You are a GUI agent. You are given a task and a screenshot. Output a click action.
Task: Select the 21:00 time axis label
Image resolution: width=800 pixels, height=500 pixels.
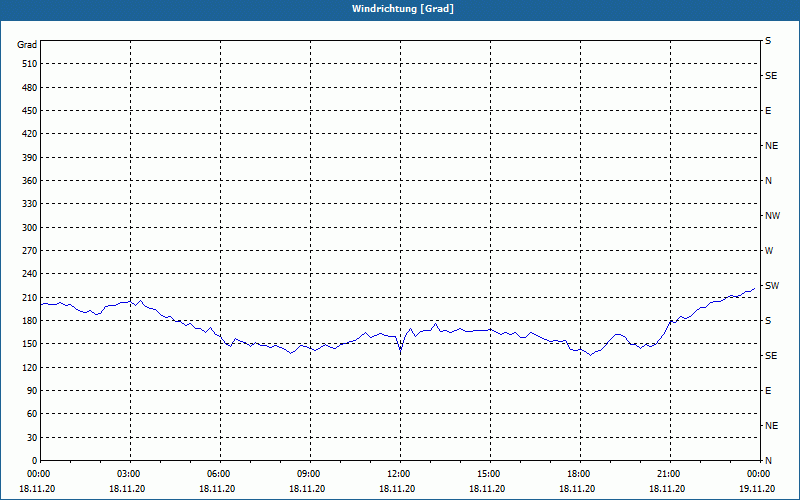tap(670, 474)
